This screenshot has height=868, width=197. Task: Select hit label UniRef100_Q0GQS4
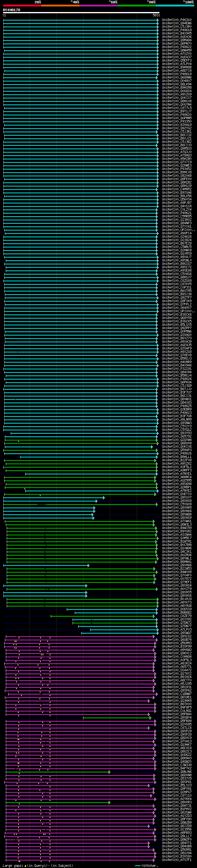click(177, 91)
